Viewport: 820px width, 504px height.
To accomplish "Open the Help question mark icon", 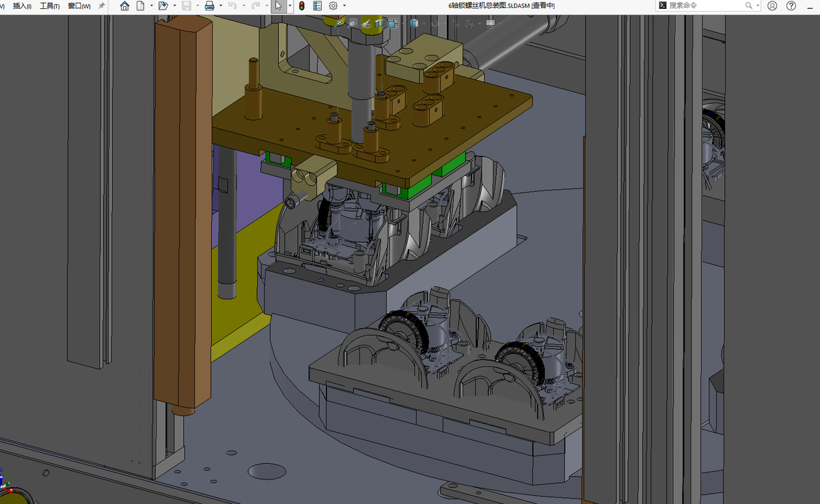I will (791, 5).
